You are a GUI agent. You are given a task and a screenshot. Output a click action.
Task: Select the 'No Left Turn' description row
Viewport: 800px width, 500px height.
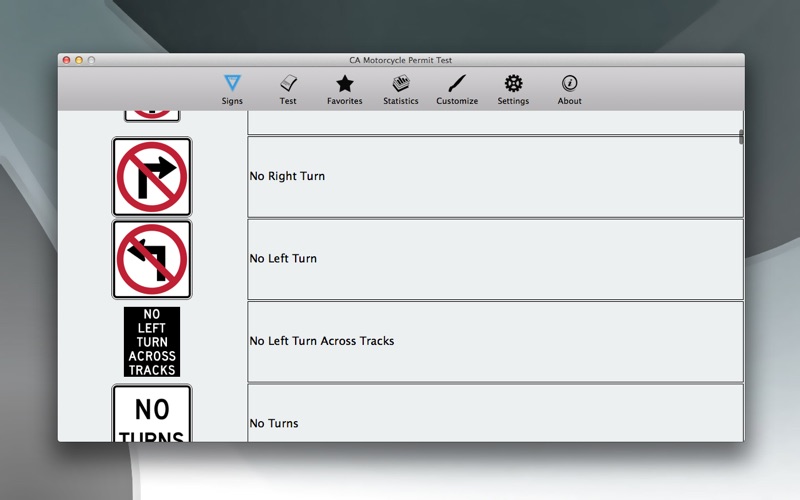[495, 259]
